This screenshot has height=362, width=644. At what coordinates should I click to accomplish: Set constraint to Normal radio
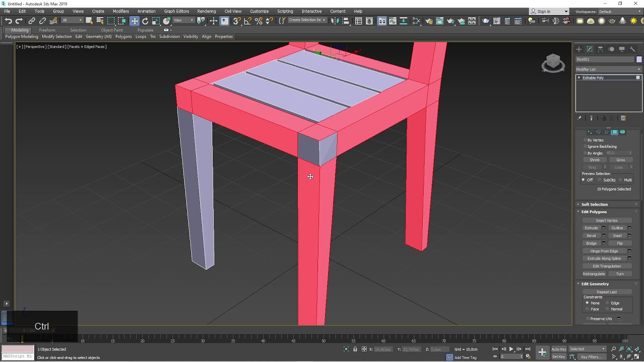click(x=607, y=309)
